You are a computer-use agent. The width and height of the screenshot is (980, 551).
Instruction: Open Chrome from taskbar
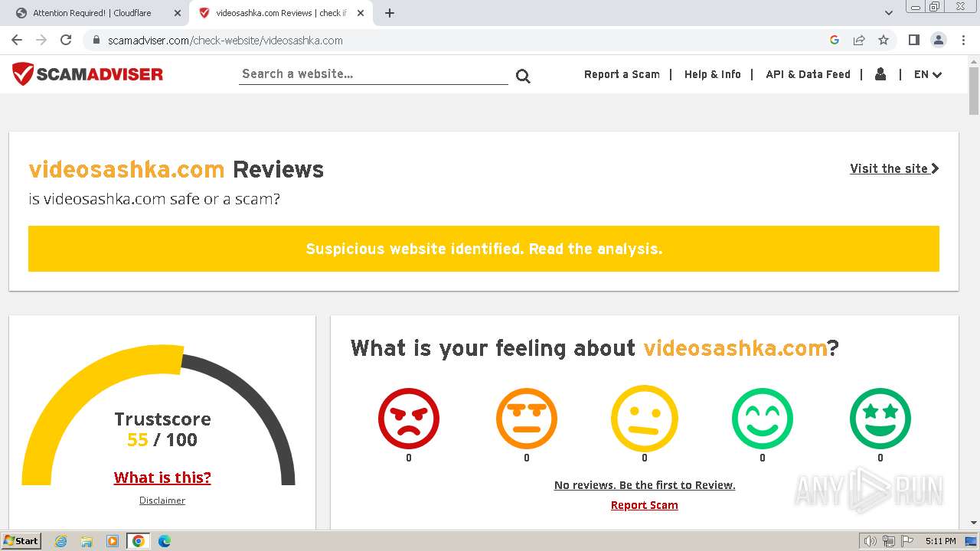point(138,541)
